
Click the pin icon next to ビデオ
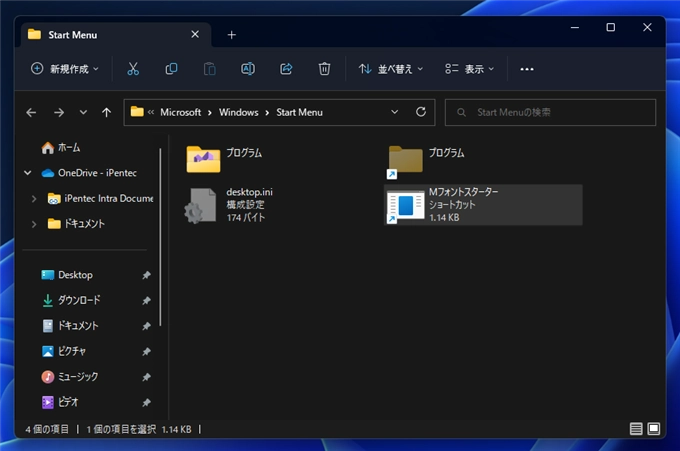point(147,402)
